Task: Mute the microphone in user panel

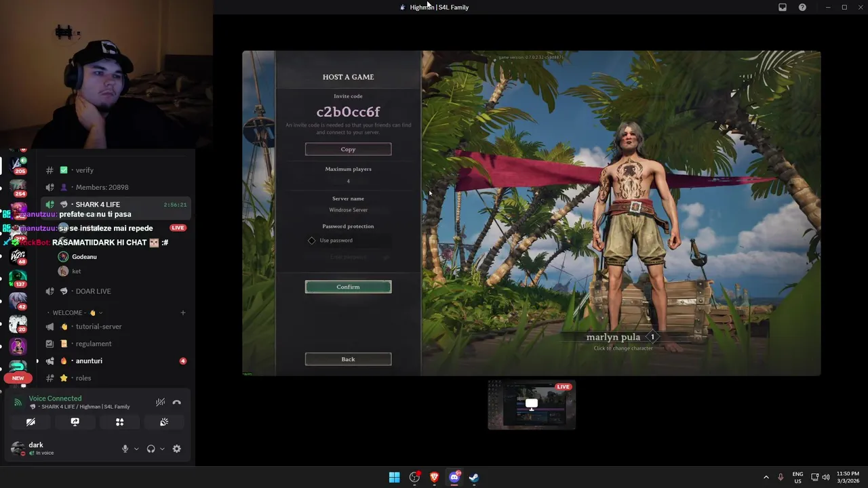Action: coord(125,449)
